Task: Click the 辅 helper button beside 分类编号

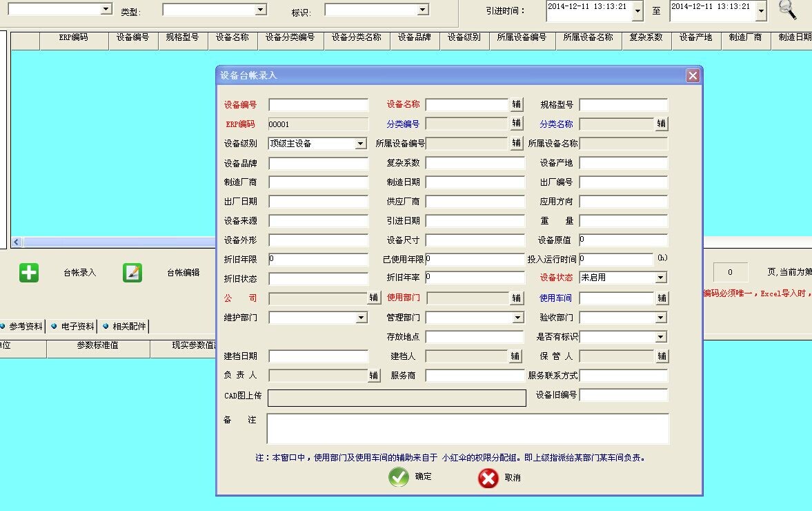Action: (x=516, y=124)
